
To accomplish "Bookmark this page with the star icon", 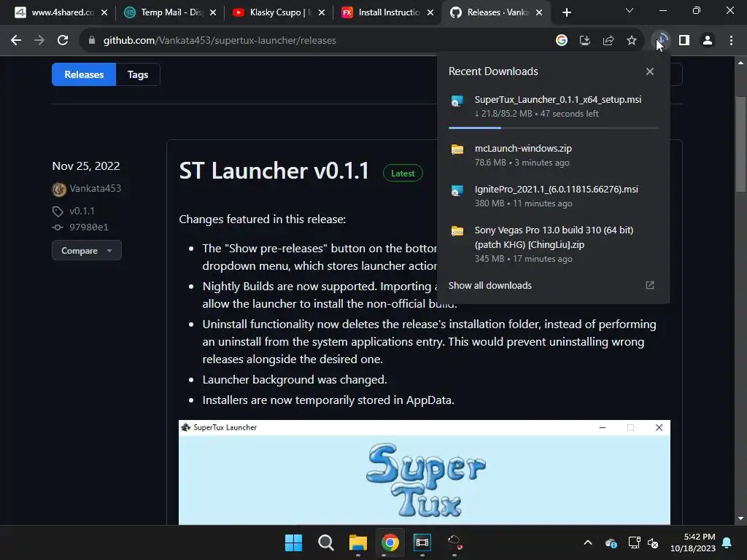I will tap(632, 41).
